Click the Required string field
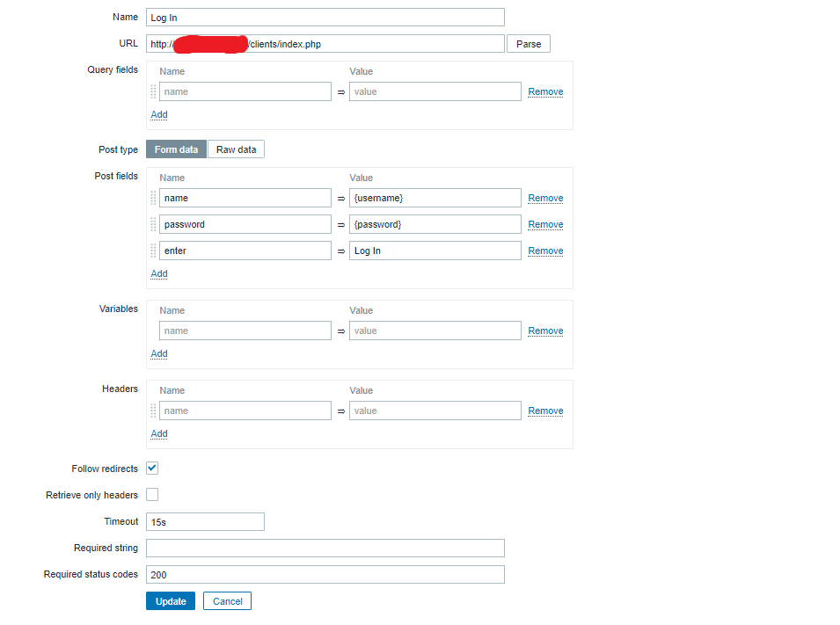The width and height of the screenshot is (840, 625). pos(325,548)
